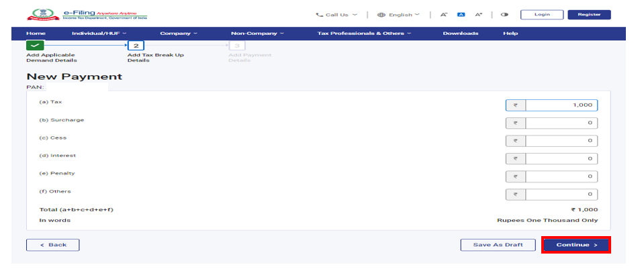
Task: Click the completed step one checkmark
Action: pos(35,46)
